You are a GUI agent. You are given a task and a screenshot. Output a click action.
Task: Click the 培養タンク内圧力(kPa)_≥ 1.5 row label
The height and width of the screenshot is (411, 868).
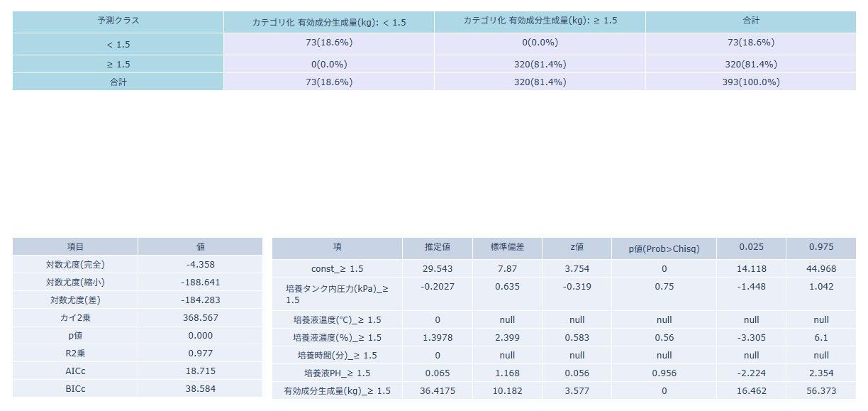[337, 294]
